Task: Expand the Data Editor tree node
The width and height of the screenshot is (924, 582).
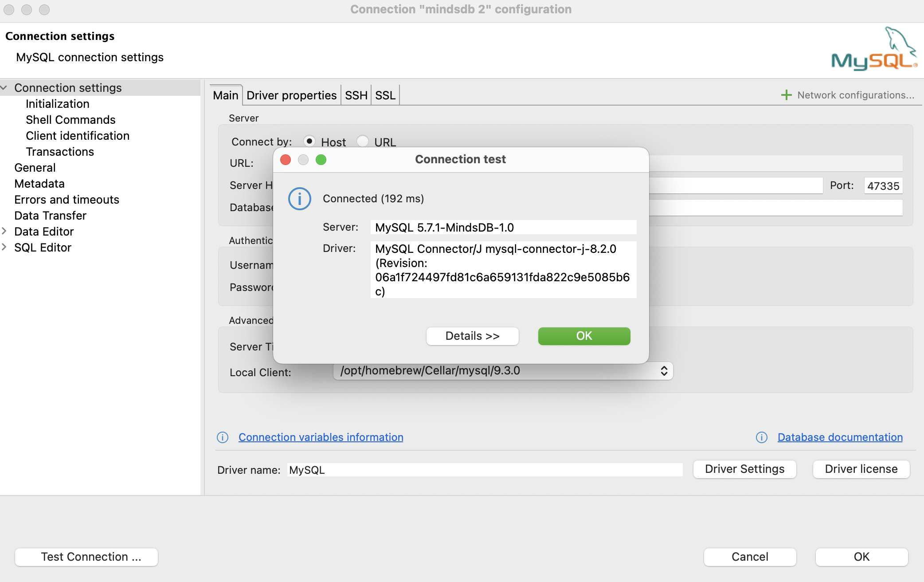Action: (4, 231)
